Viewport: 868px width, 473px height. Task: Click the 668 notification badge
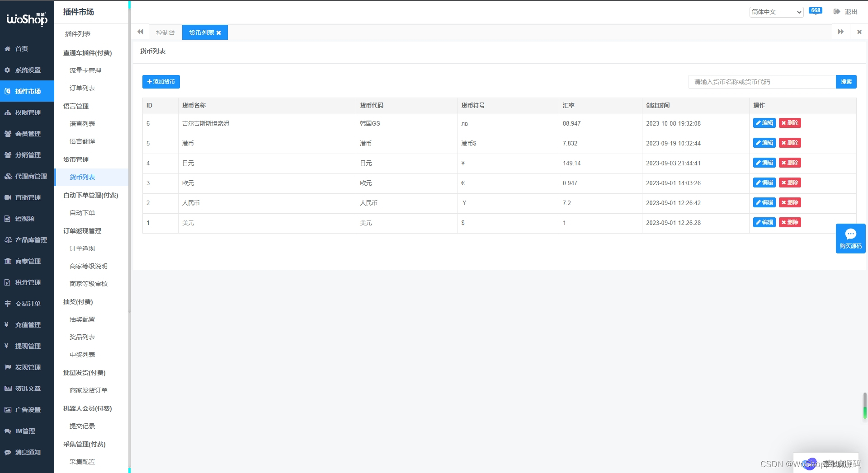tap(816, 11)
